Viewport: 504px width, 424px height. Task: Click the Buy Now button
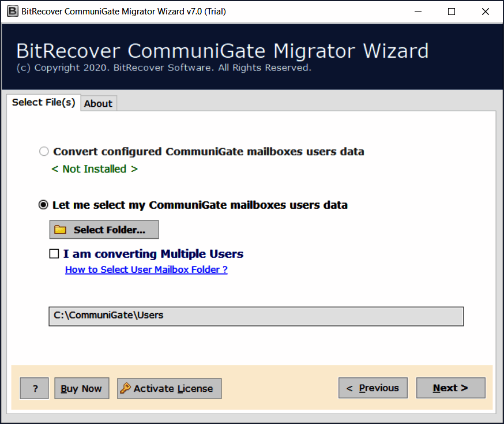(x=81, y=388)
